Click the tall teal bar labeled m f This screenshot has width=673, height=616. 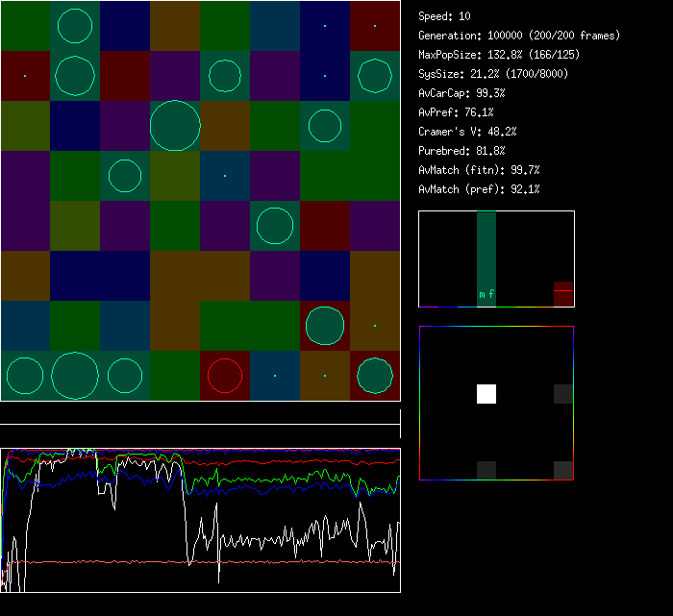click(486, 258)
